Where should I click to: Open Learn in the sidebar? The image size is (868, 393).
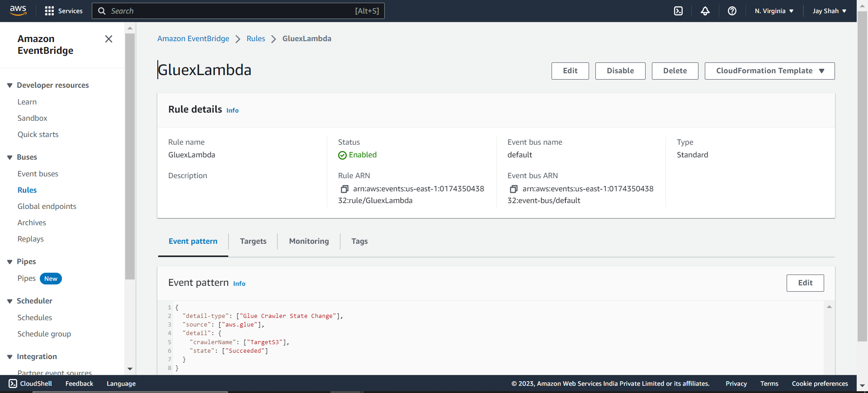[27, 102]
